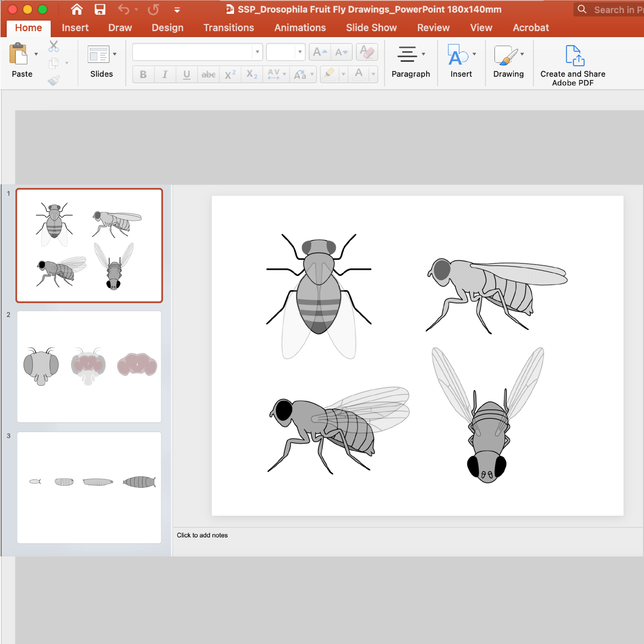The image size is (644, 644).
Task: Toggle the Strikethrough option
Action: click(208, 74)
